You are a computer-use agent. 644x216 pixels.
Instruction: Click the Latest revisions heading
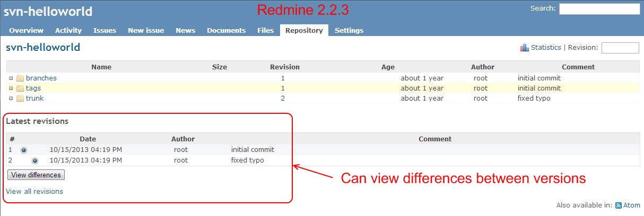37,121
